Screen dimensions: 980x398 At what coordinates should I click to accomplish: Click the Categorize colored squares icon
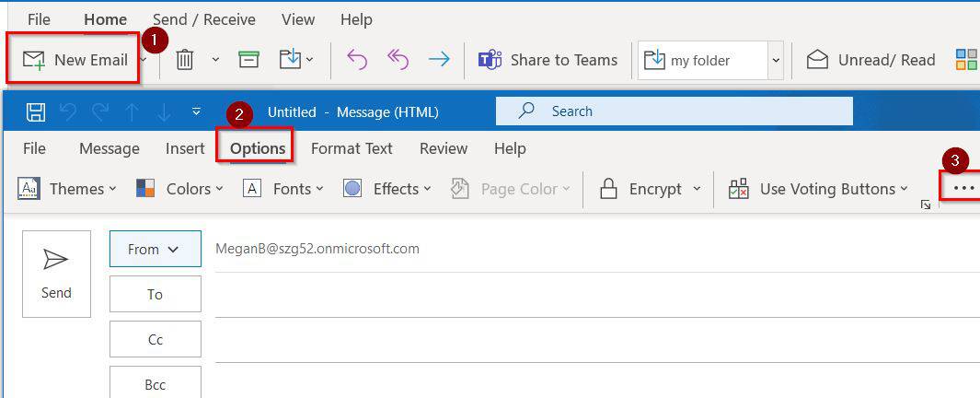[967, 60]
